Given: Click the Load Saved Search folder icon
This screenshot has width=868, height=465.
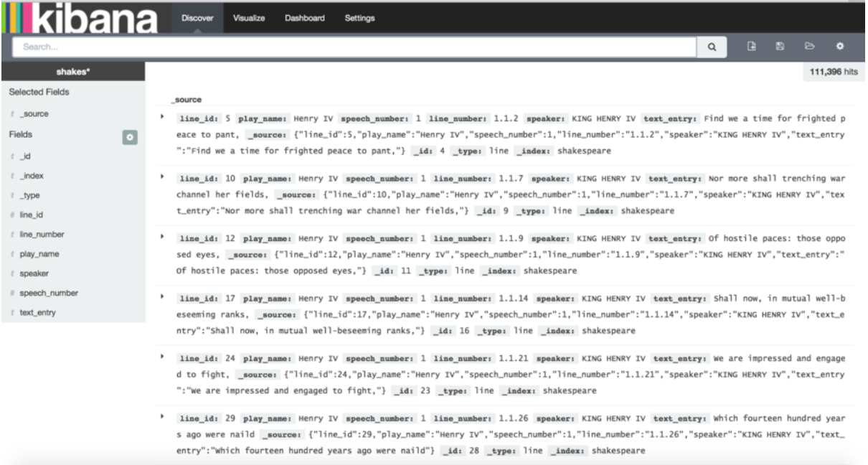Looking at the screenshot, I should 809,47.
